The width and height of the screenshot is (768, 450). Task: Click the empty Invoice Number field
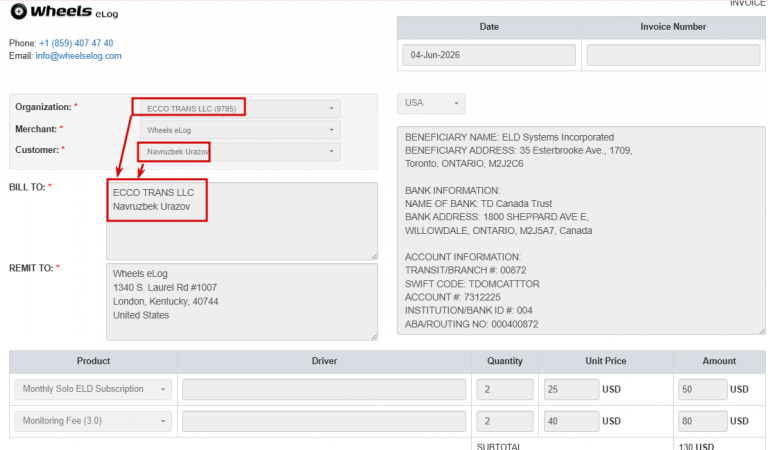pos(673,55)
